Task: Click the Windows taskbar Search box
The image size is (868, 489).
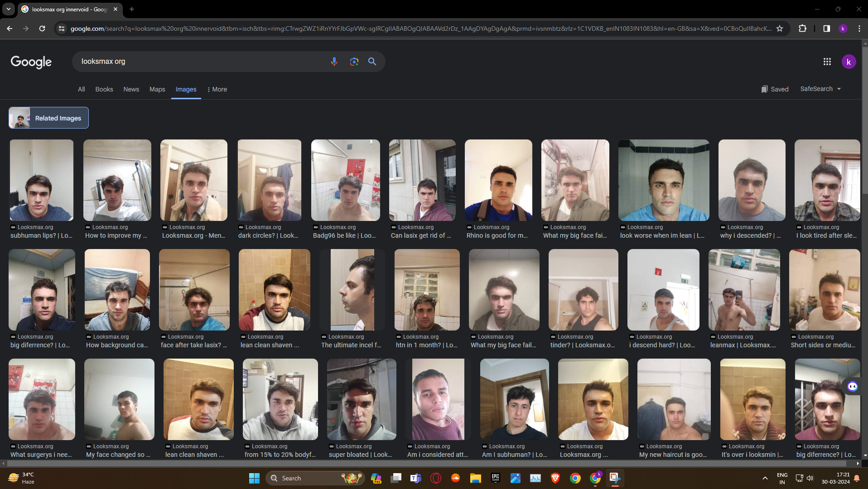Action: point(316,478)
